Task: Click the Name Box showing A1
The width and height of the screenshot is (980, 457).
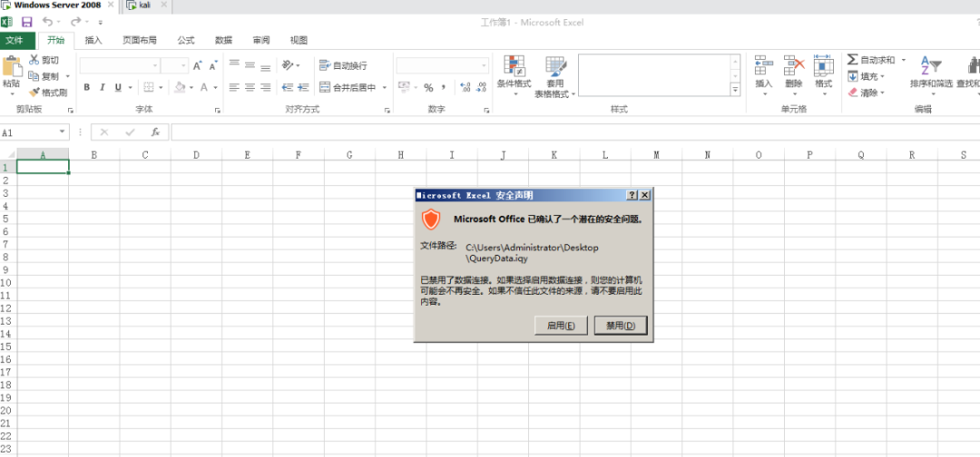Action: [x=34, y=132]
